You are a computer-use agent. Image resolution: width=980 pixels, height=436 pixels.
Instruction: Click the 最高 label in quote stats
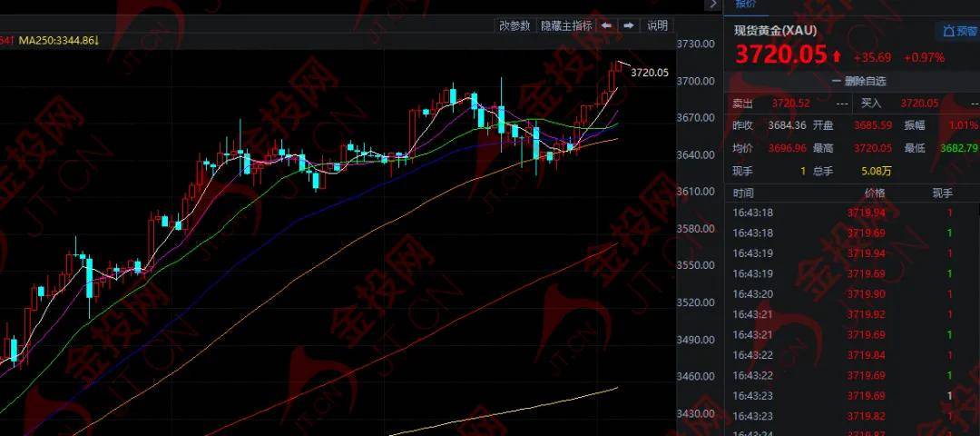click(x=823, y=148)
